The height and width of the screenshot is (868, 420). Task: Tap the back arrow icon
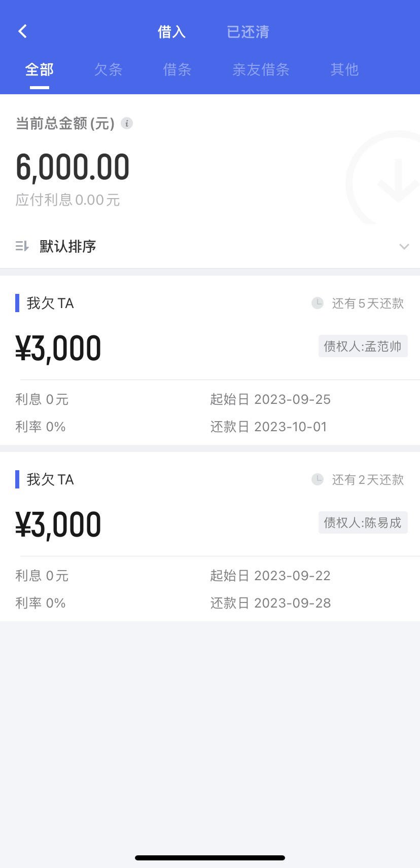22,31
